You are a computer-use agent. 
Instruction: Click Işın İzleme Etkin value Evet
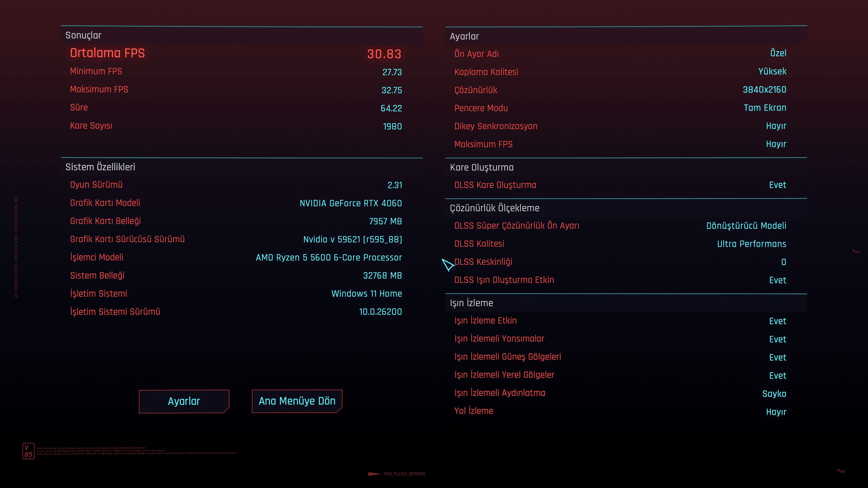pyautogui.click(x=777, y=321)
